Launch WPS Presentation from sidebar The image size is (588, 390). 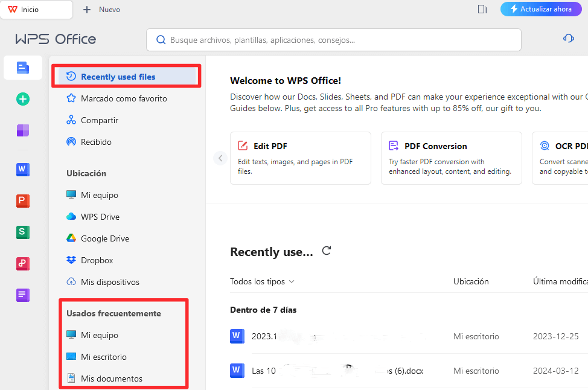pyautogui.click(x=23, y=200)
